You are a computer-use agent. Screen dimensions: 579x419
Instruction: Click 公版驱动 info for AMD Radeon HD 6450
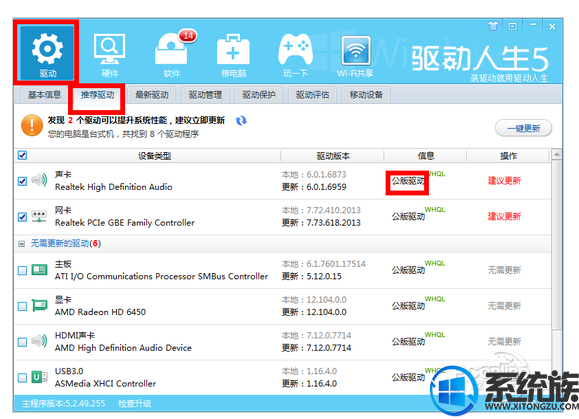408,306
